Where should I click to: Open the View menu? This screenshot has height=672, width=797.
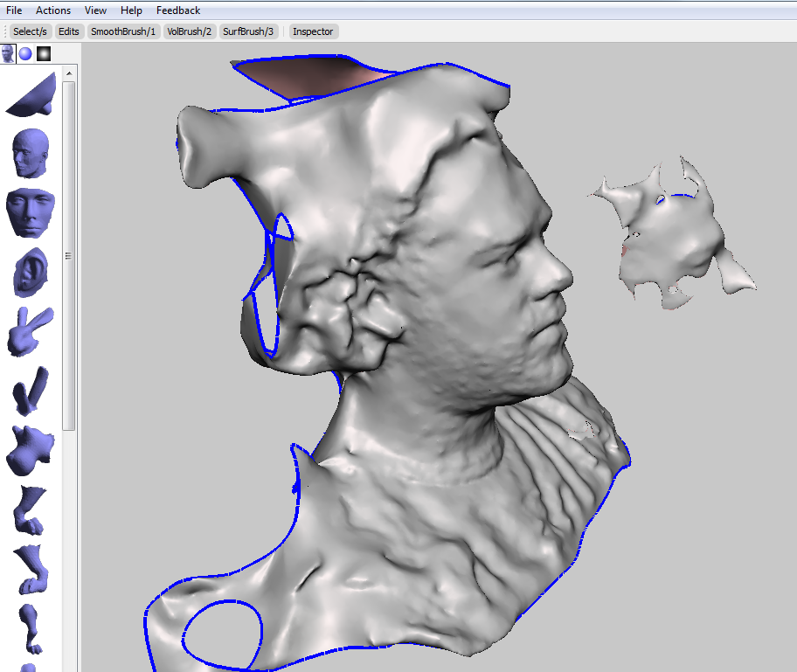pyautogui.click(x=95, y=10)
